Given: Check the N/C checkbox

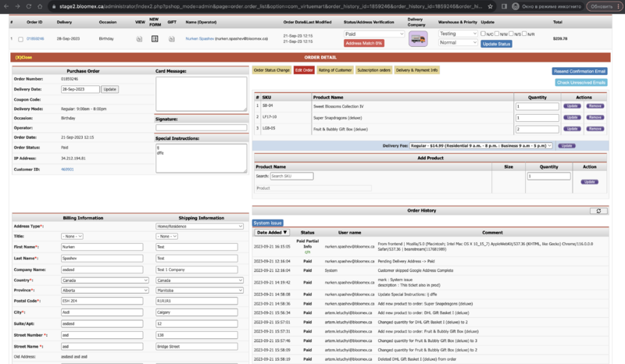Looking at the screenshot, I should click(483, 34).
